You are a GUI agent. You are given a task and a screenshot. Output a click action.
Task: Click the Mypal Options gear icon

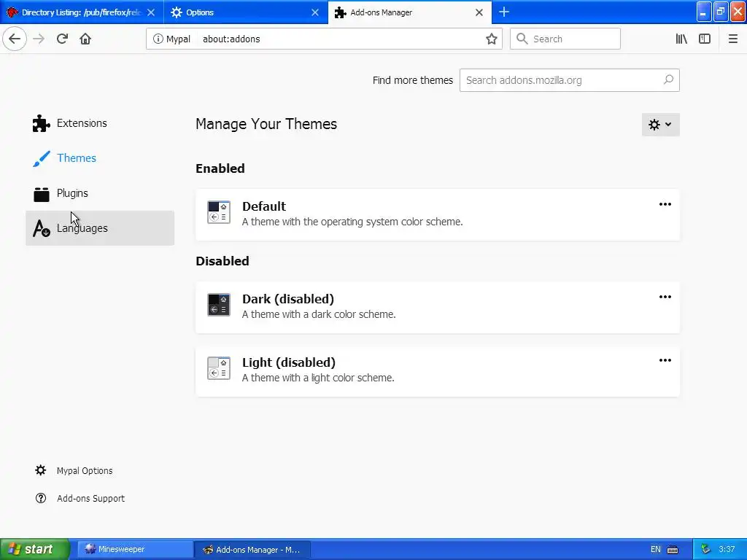[41, 470]
